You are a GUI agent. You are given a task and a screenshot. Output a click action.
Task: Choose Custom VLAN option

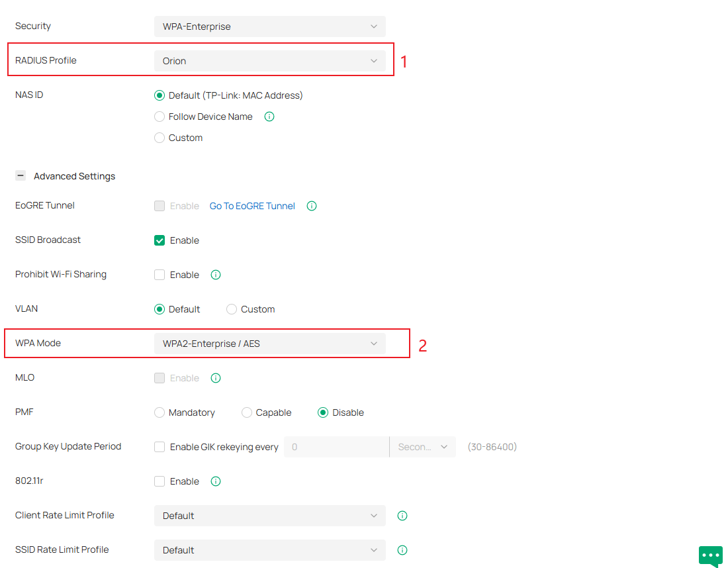(x=231, y=308)
